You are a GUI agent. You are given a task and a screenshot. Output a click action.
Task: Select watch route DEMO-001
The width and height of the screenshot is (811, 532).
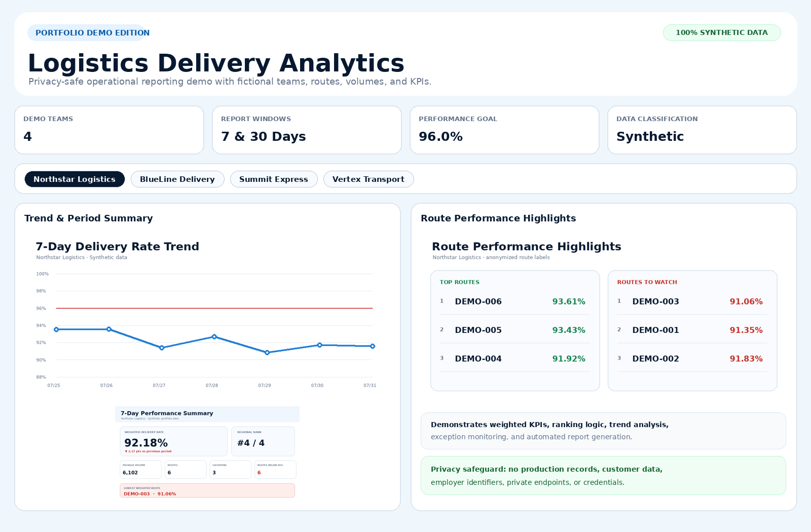[692, 330]
